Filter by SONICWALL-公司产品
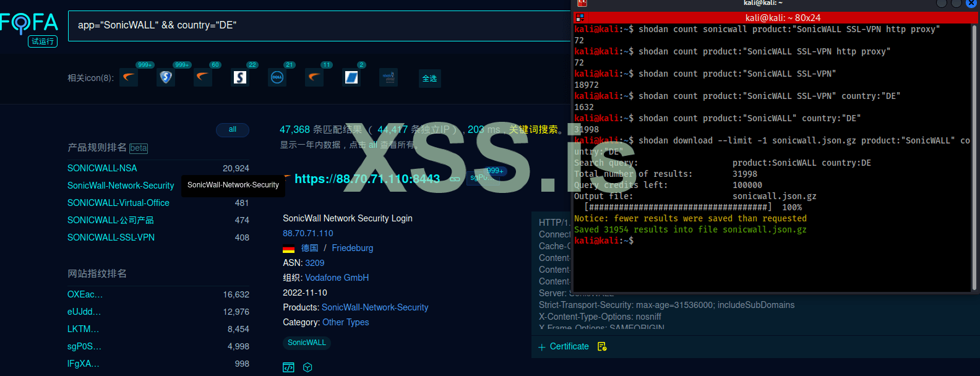The image size is (980, 376). (x=111, y=220)
